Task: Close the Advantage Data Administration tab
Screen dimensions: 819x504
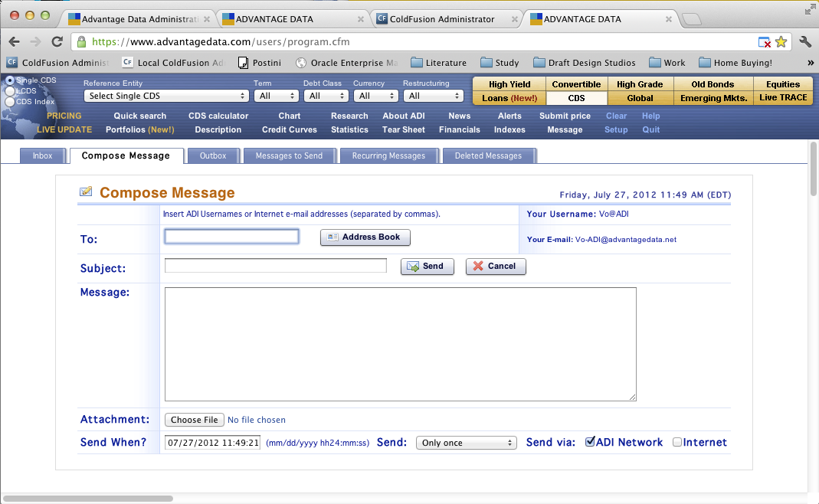Action: pos(207,19)
